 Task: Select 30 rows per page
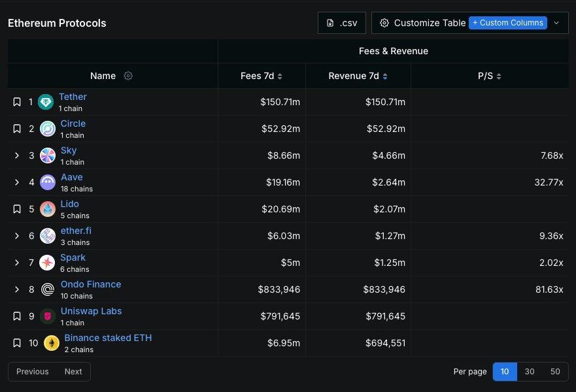tap(530, 372)
